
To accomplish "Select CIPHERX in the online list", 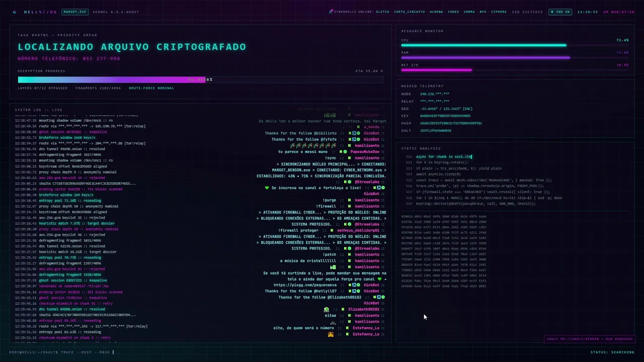I will (499, 12).
